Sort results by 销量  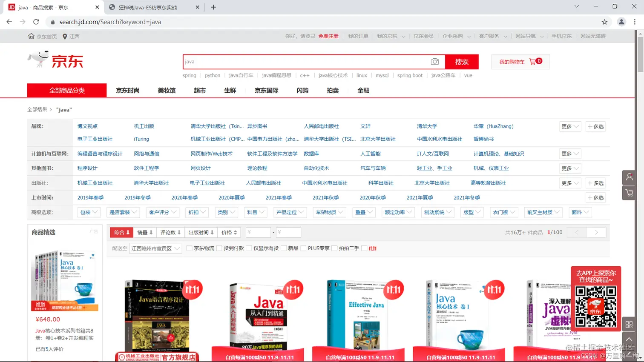[145, 232]
